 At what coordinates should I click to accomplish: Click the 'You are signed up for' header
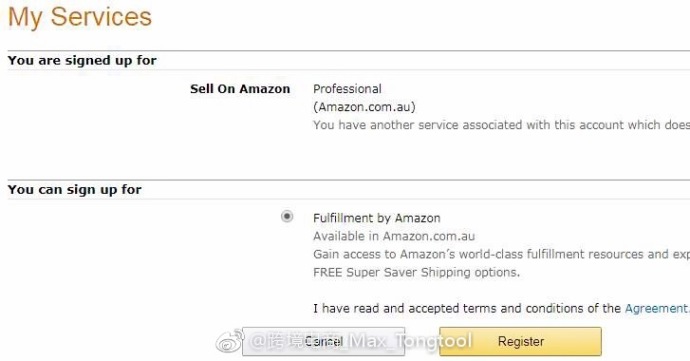pyautogui.click(x=82, y=60)
